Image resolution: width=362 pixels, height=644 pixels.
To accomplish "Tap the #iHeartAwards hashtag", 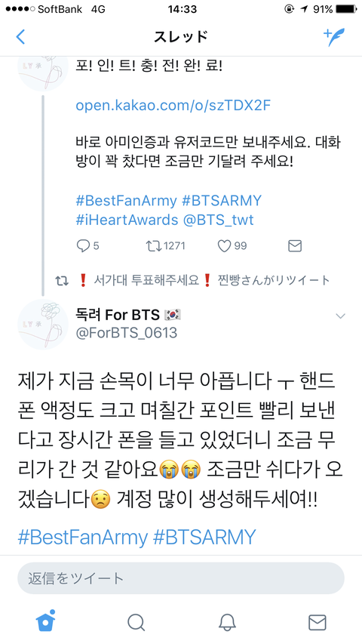I will point(127,220).
